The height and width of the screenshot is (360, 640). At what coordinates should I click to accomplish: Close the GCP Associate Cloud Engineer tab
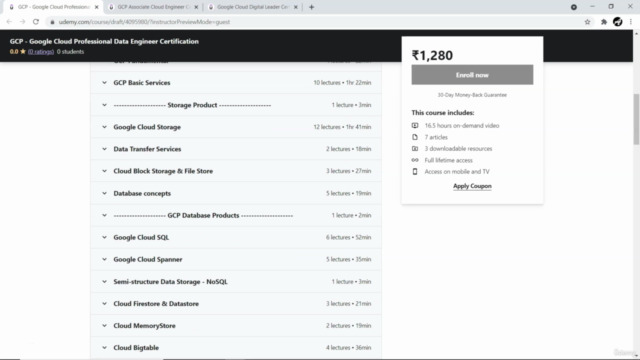click(x=196, y=7)
